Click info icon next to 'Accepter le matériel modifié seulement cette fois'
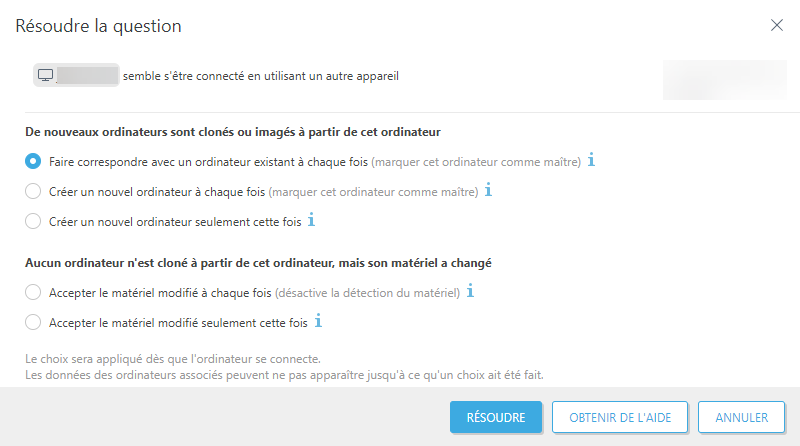The height and width of the screenshot is (446, 800). tap(319, 322)
